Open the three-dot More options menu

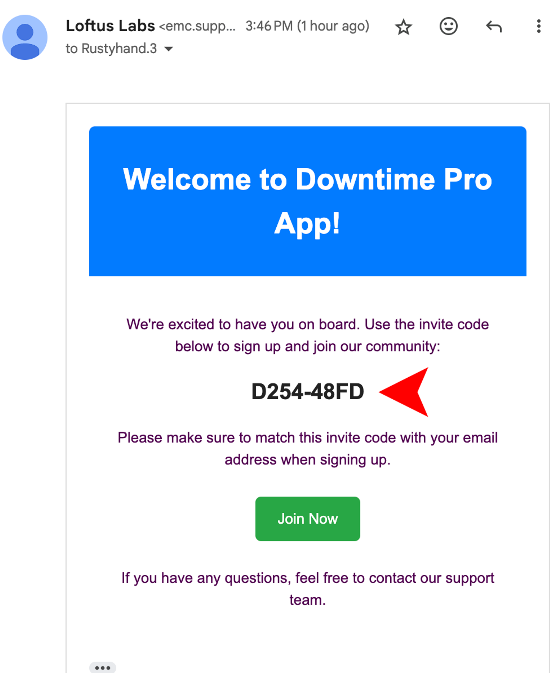(x=538, y=26)
